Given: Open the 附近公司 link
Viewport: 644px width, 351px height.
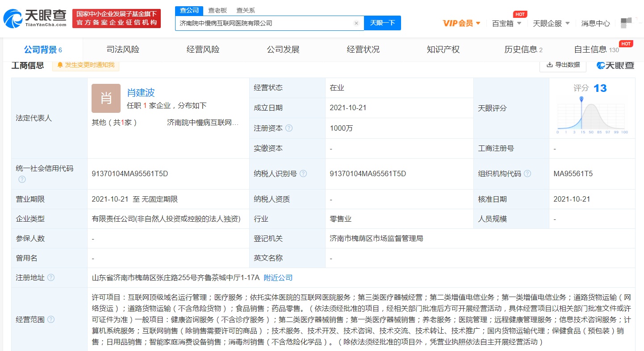Looking at the screenshot, I should pyautogui.click(x=278, y=277).
